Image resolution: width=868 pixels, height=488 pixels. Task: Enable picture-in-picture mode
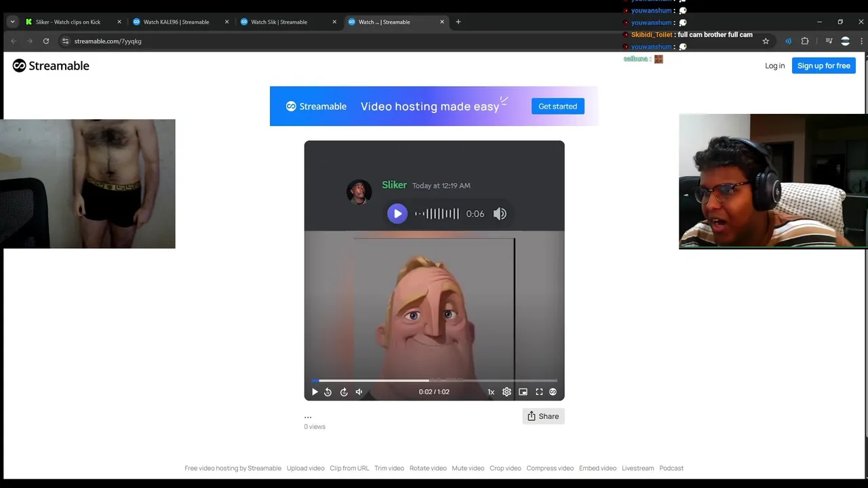[x=523, y=392]
